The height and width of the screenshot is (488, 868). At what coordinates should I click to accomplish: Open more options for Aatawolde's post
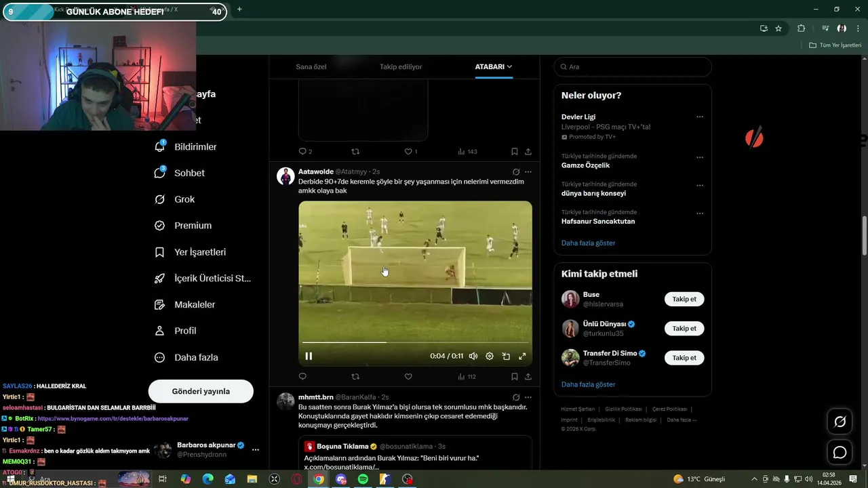528,172
